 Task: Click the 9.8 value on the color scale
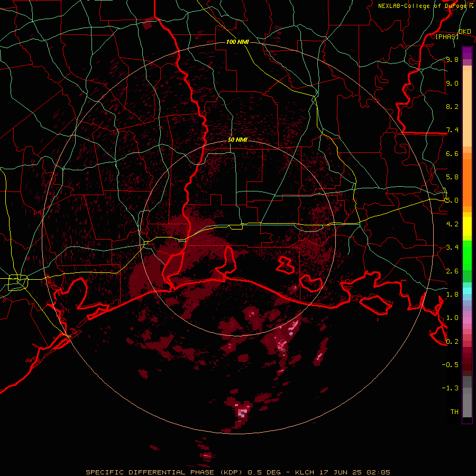click(452, 59)
